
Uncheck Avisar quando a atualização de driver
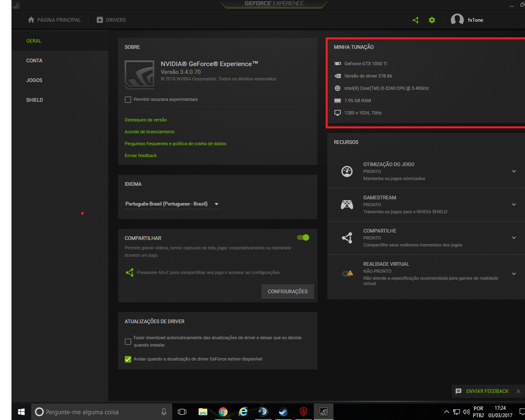point(128,359)
